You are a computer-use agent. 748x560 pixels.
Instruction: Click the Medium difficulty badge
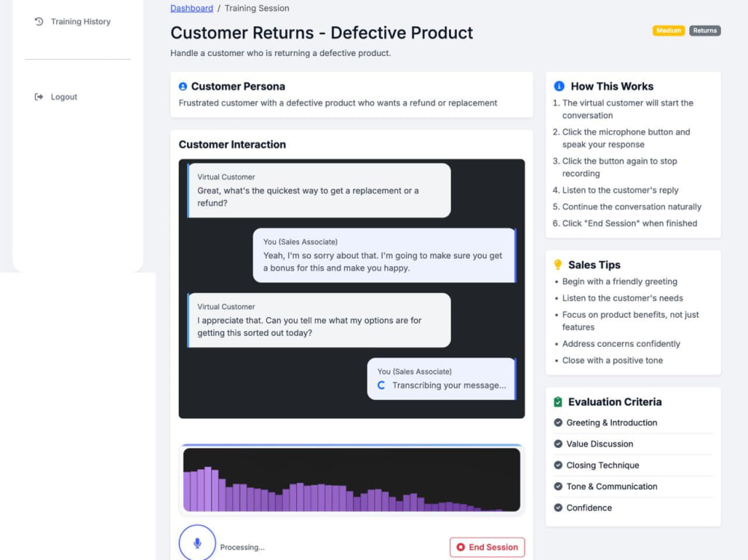click(x=668, y=31)
